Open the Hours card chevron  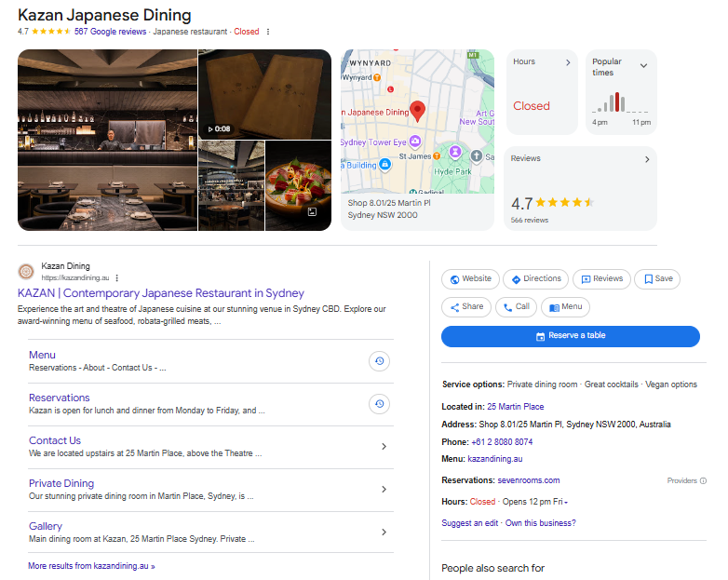(x=568, y=62)
